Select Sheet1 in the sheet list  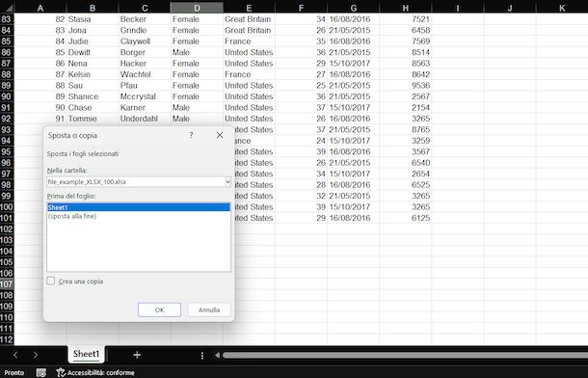[x=139, y=207]
